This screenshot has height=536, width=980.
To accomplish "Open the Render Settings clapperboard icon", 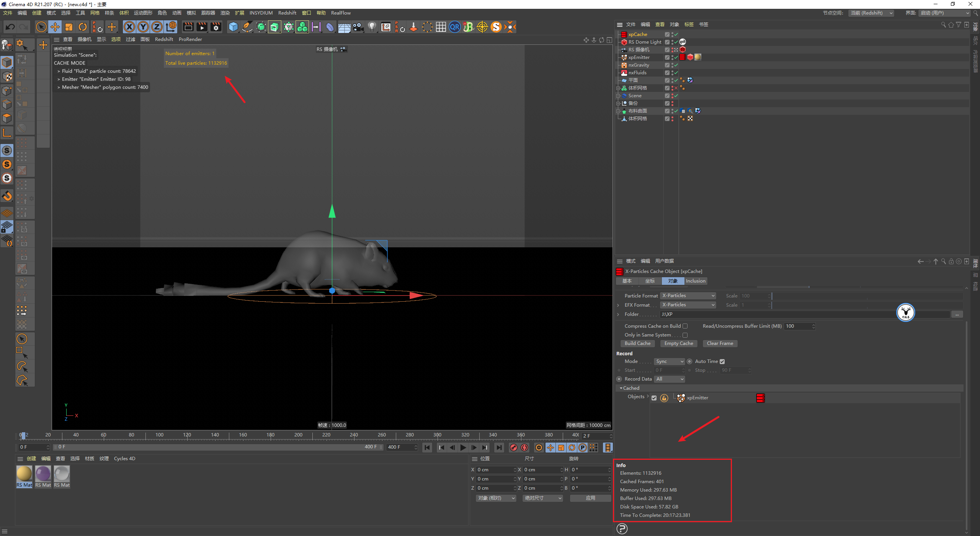I will (216, 27).
